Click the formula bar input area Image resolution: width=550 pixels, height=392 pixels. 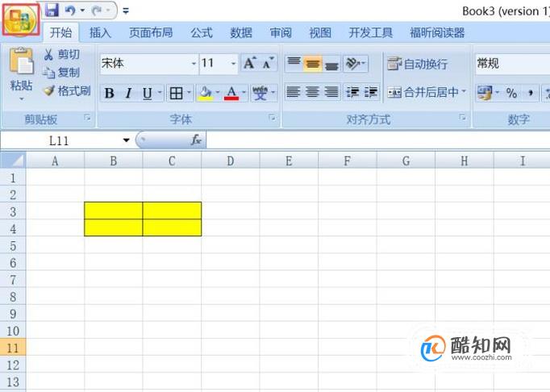378,140
